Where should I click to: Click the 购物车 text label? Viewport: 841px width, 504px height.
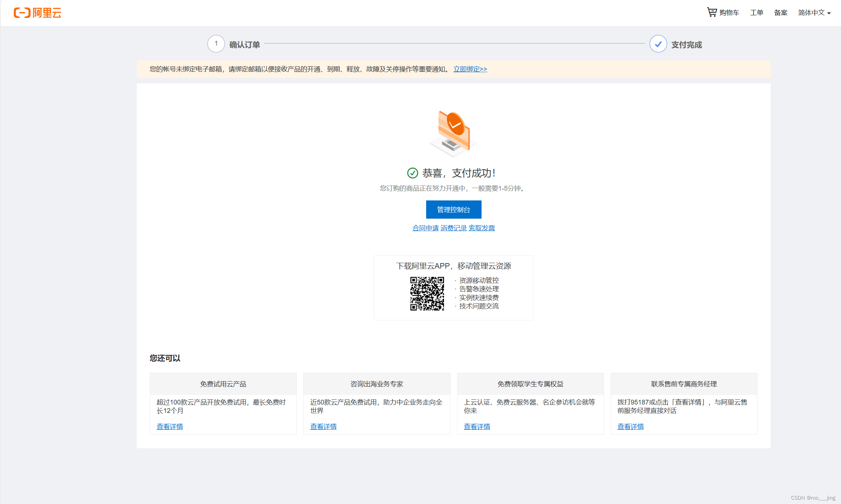pos(729,13)
